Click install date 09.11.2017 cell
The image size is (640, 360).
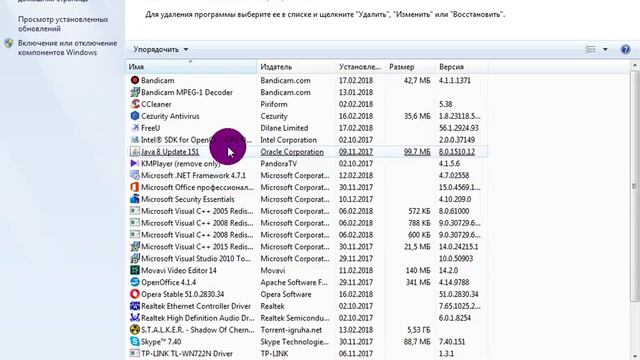pyautogui.click(x=356, y=152)
